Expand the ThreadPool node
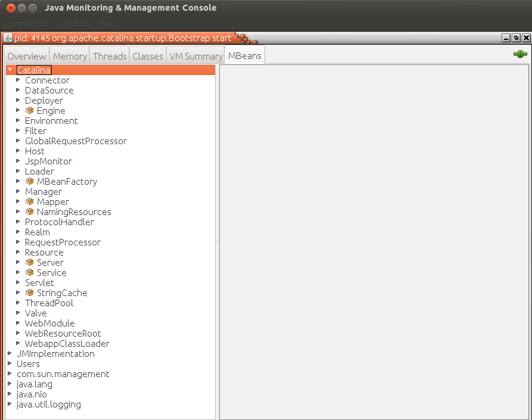Viewport: 532px width, 420px height. (x=18, y=303)
